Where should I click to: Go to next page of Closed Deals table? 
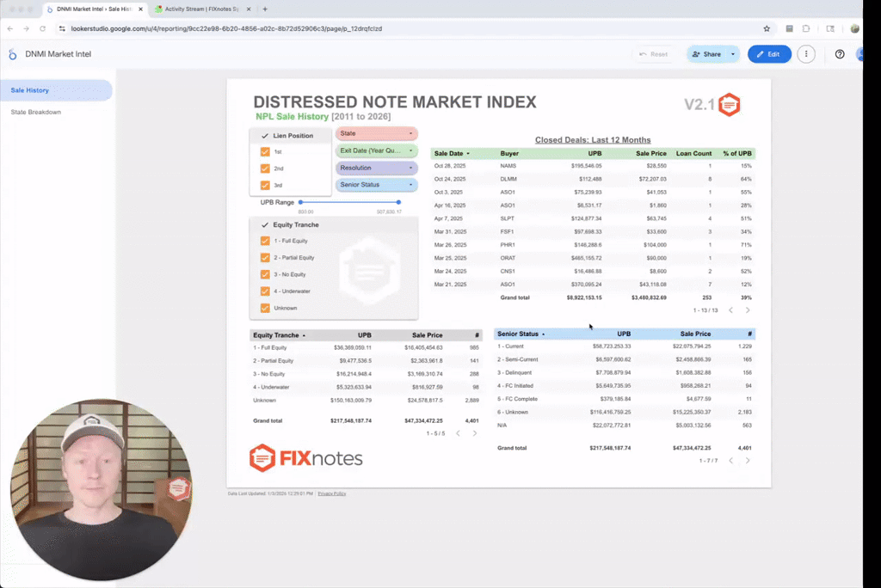[x=748, y=310]
